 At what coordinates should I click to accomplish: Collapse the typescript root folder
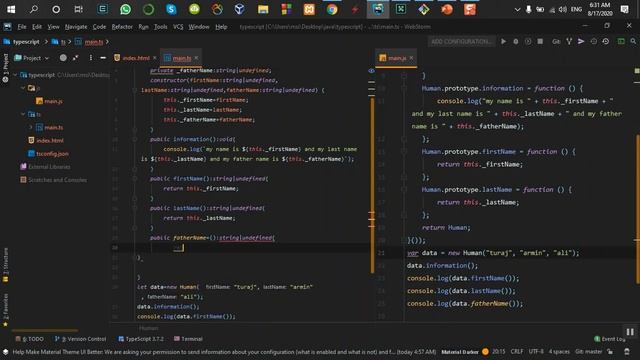tap(16, 75)
